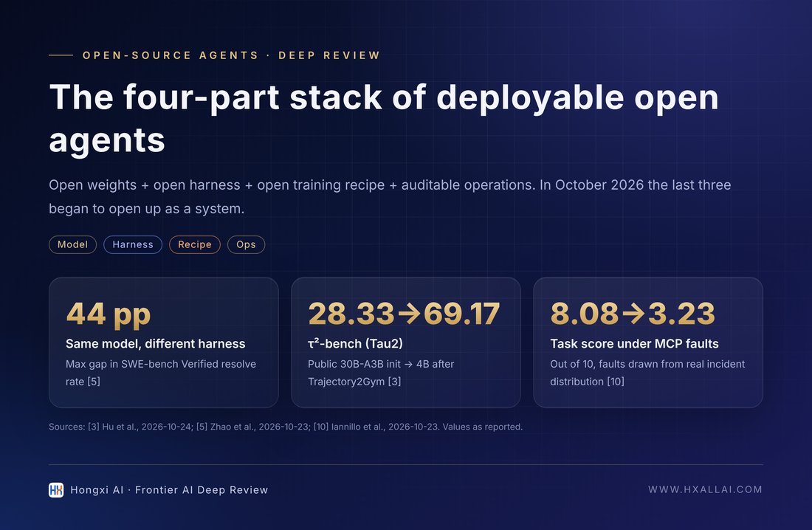
Task: Click the '44 pp' metric value
Action: tap(109, 314)
